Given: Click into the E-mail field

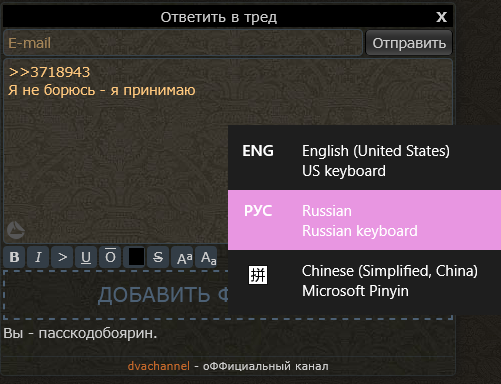Looking at the screenshot, I should (x=183, y=43).
